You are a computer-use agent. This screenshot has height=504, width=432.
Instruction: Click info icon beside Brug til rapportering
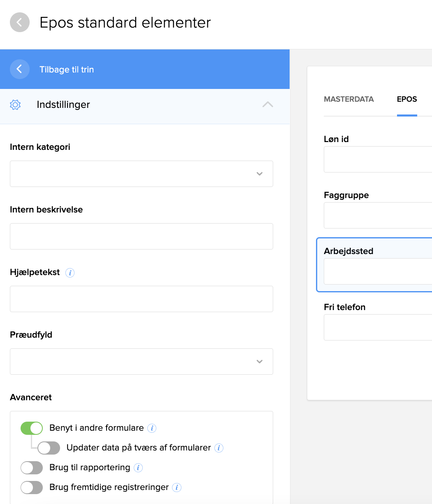[138, 468]
